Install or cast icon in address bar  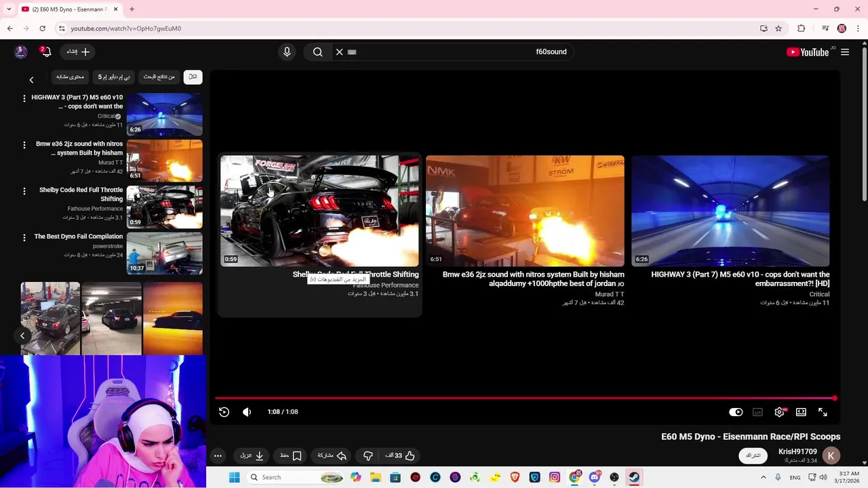tap(764, 28)
